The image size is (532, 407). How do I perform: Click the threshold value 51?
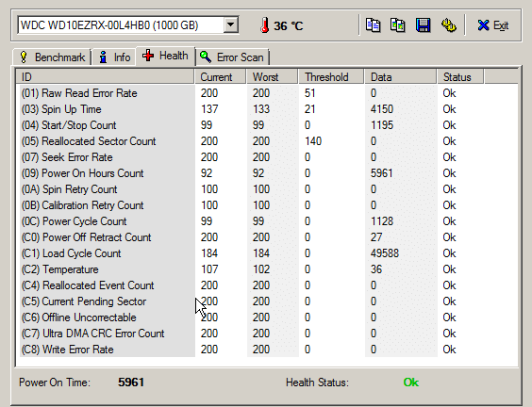tap(309, 93)
